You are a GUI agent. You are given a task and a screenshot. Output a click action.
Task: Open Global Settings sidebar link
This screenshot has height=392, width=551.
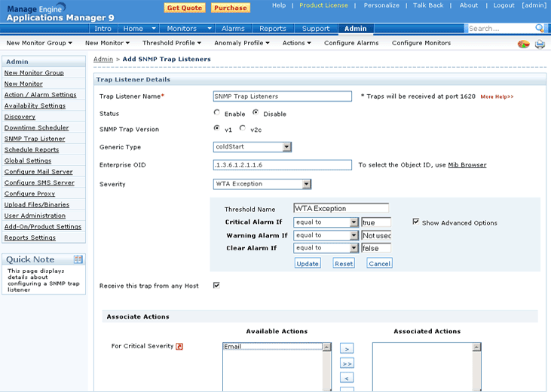[x=28, y=161]
